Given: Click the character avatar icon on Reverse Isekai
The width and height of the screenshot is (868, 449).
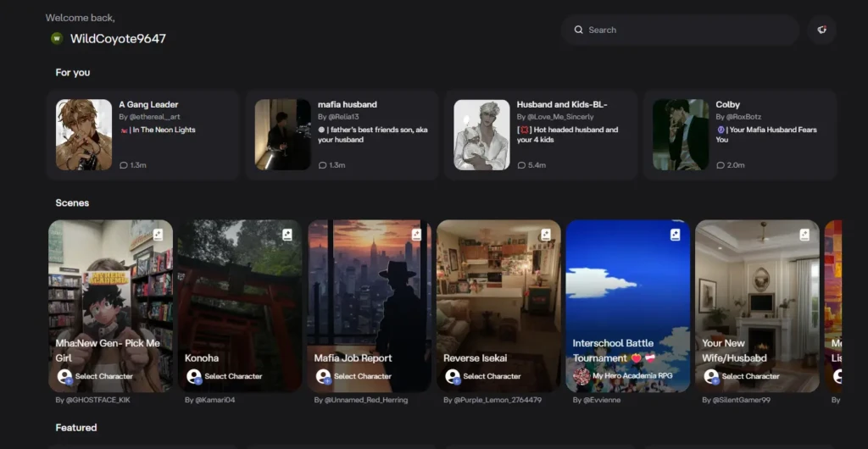Looking at the screenshot, I should [x=453, y=376].
